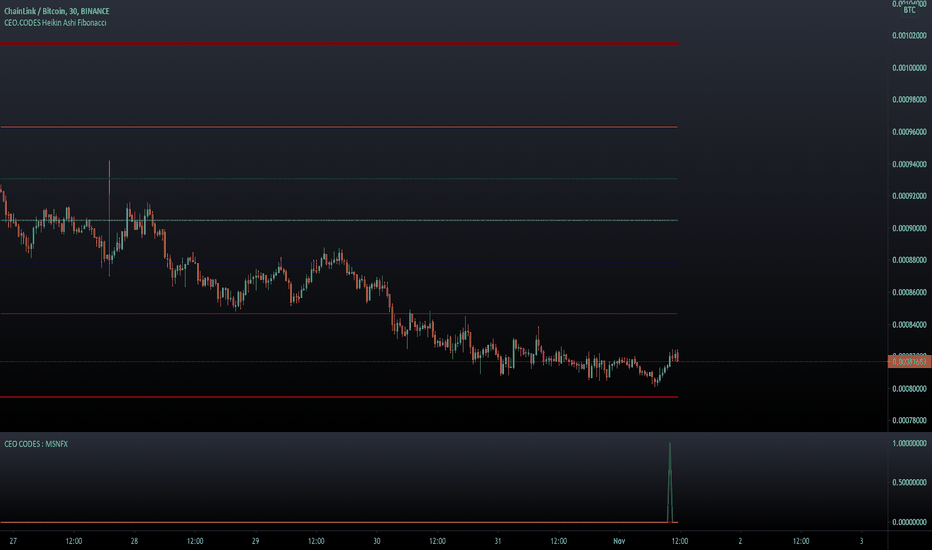Click the 0.00086000 price axis label
Viewport: 932px width, 550px height.
909,293
